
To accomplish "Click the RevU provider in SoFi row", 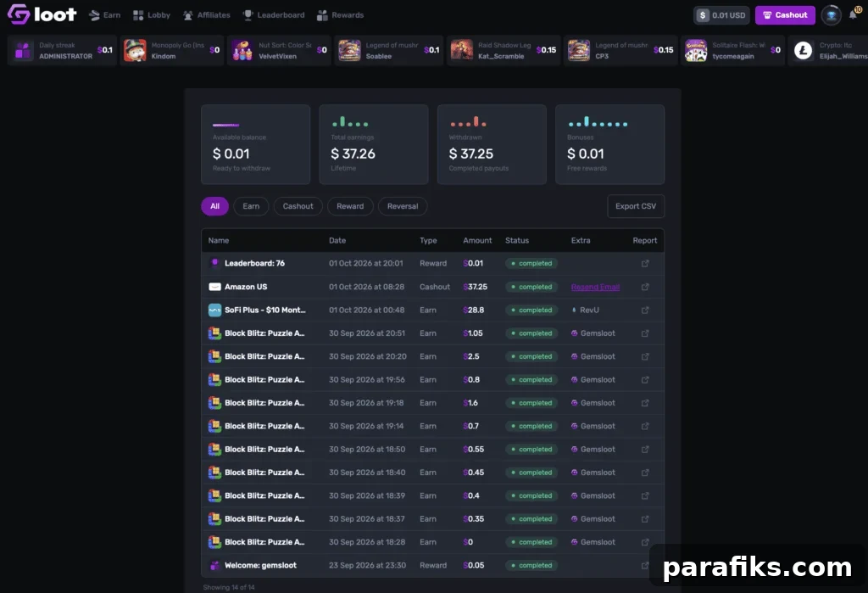I will click(585, 310).
